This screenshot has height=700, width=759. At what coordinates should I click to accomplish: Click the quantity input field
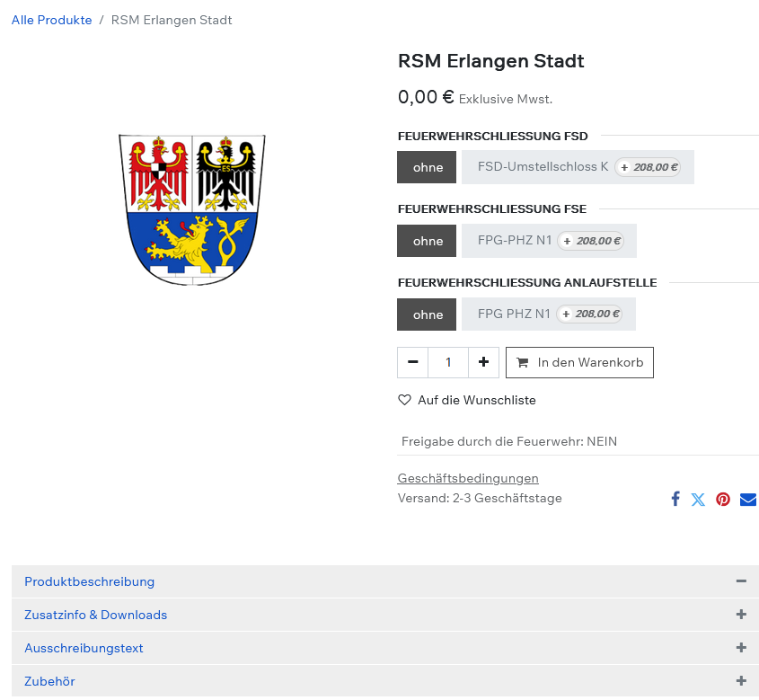click(x=448, y=362)
